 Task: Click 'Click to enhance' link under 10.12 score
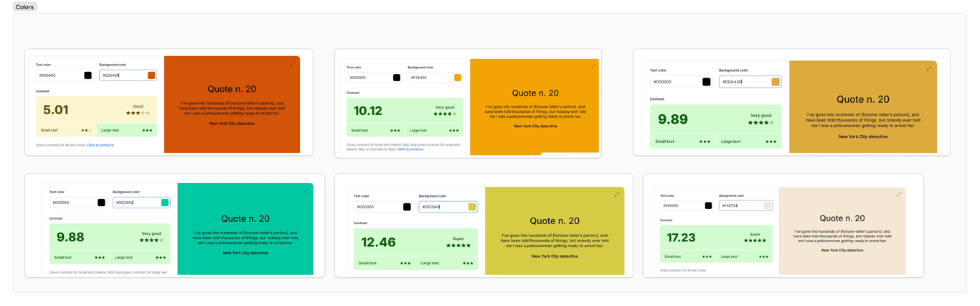[x=410, y=149]
